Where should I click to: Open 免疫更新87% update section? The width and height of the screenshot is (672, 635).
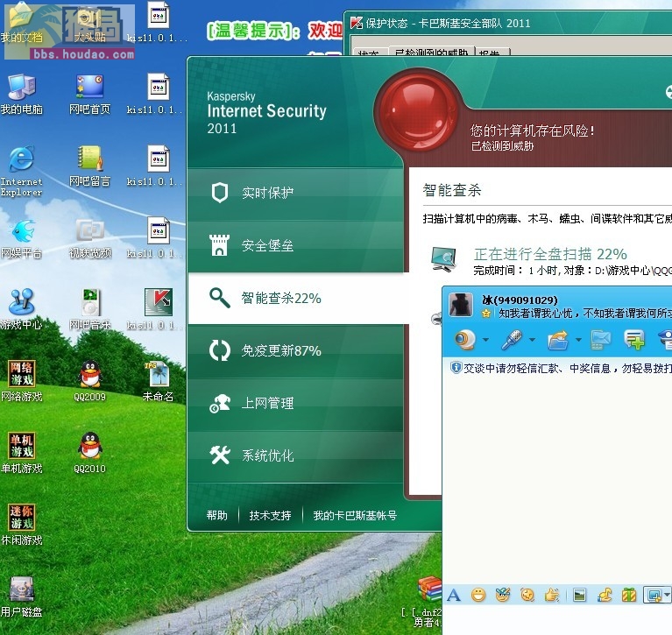[295, 351]
